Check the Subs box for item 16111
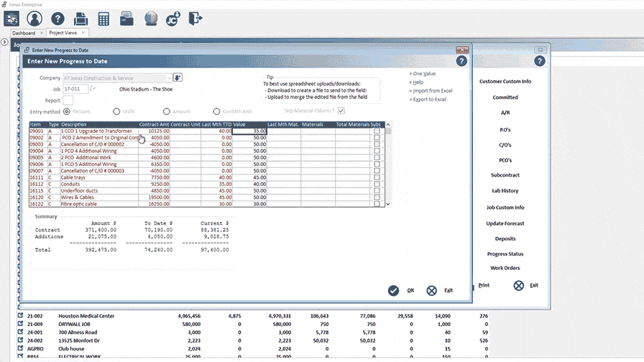644x362 pixels. point(377,177)
